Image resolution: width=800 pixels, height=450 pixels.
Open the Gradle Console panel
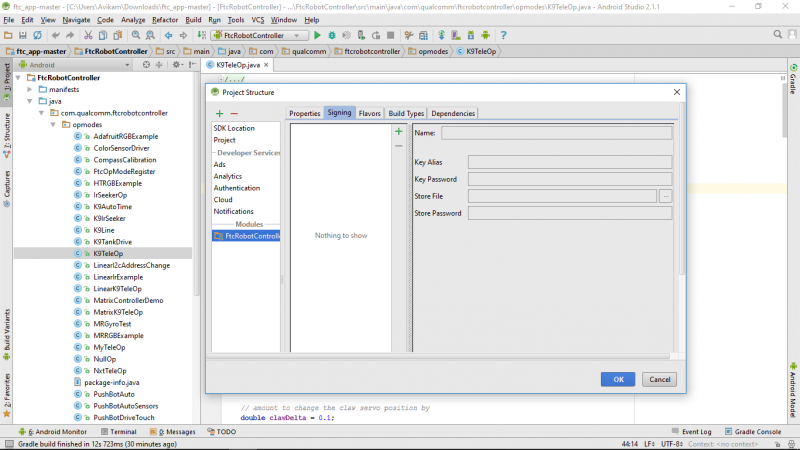(755, 432)
